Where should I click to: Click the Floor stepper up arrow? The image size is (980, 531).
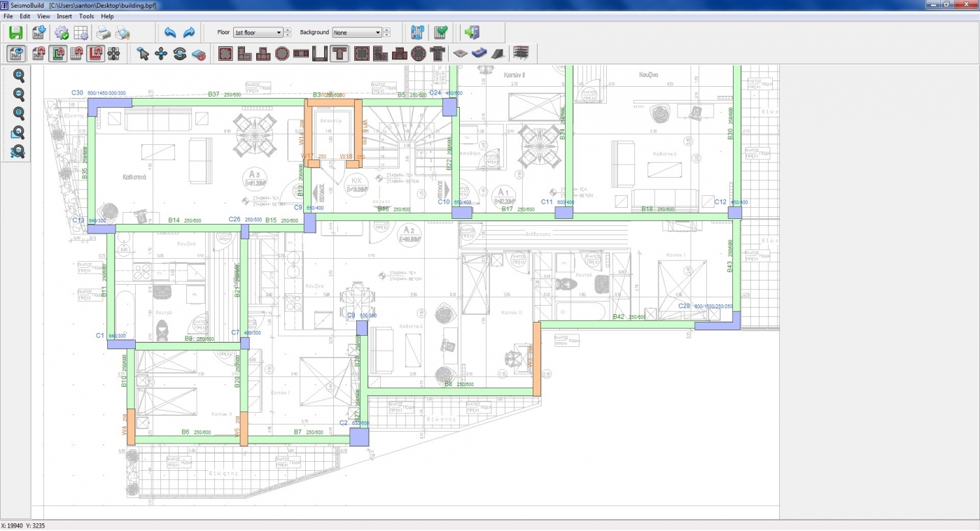coord(288,29)
